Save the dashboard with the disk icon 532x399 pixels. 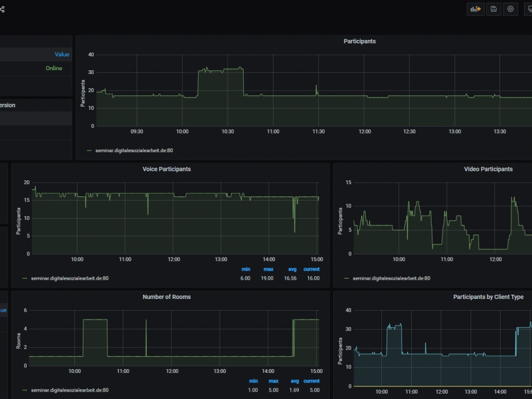click(x=494, y=9)
